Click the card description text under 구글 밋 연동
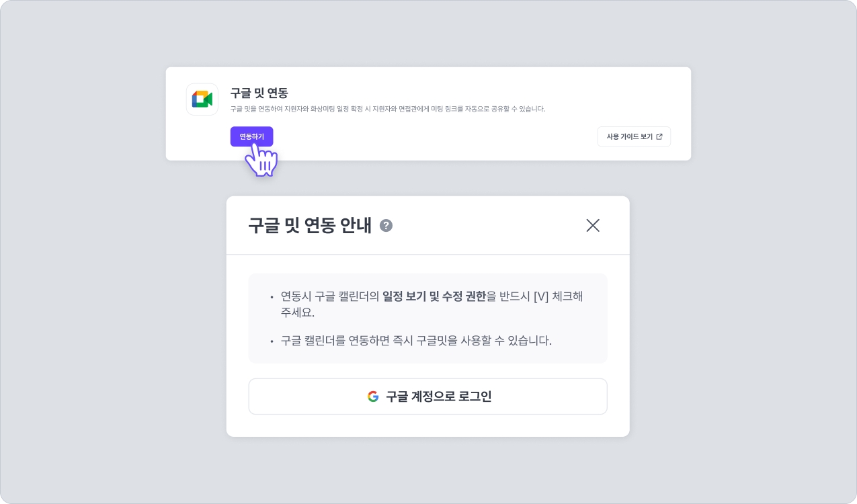The width and height of the screenshot is (857, 504). pyautogui.click(x=387, y=109)
